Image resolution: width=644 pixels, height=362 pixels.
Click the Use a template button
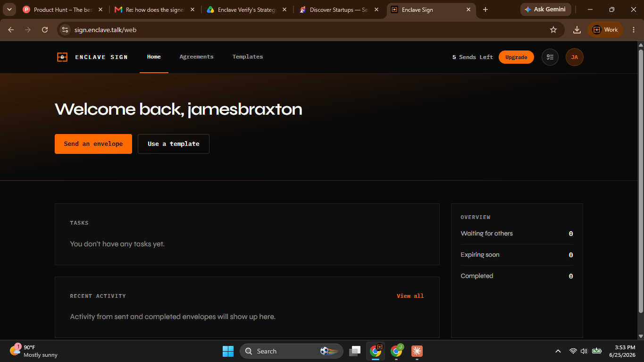click(174, 144)
